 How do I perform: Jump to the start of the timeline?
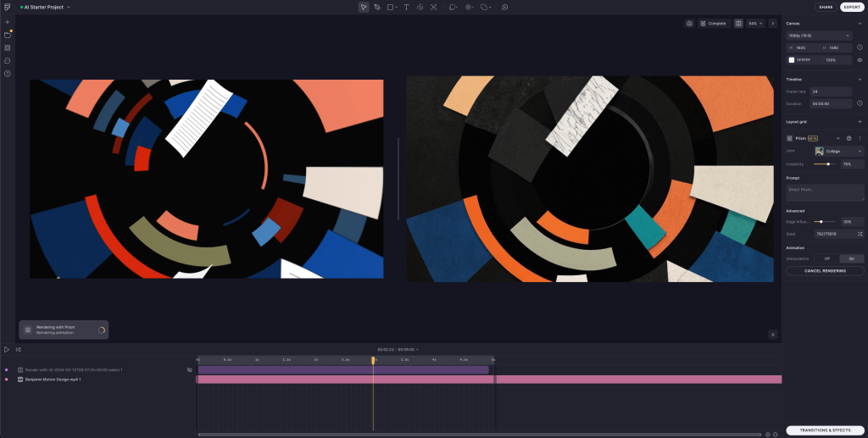click(18, 349)
